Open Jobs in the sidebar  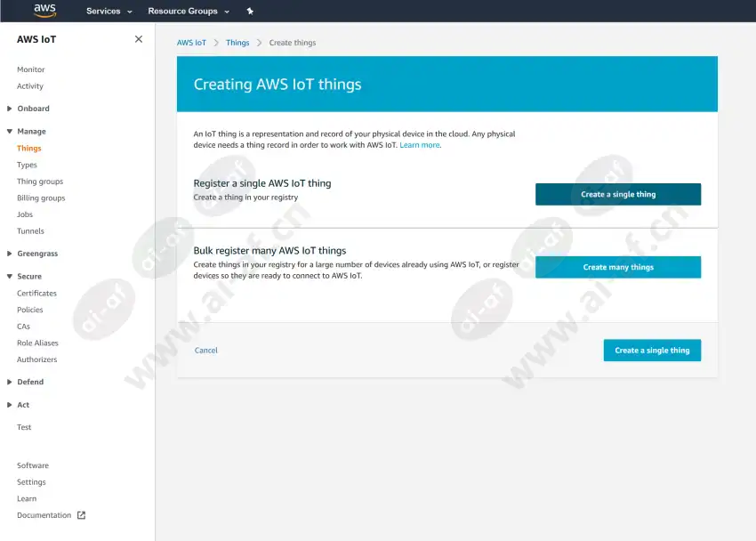point(25,214)
